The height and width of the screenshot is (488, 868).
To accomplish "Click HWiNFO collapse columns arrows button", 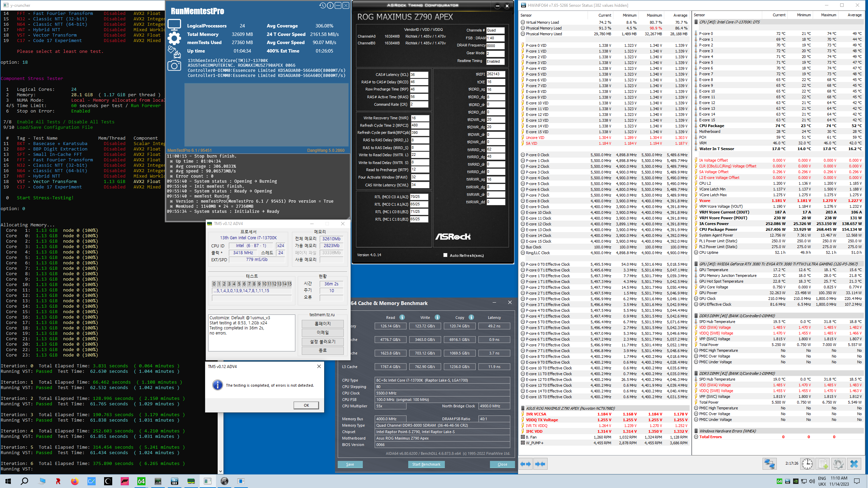I will (540, 464).
